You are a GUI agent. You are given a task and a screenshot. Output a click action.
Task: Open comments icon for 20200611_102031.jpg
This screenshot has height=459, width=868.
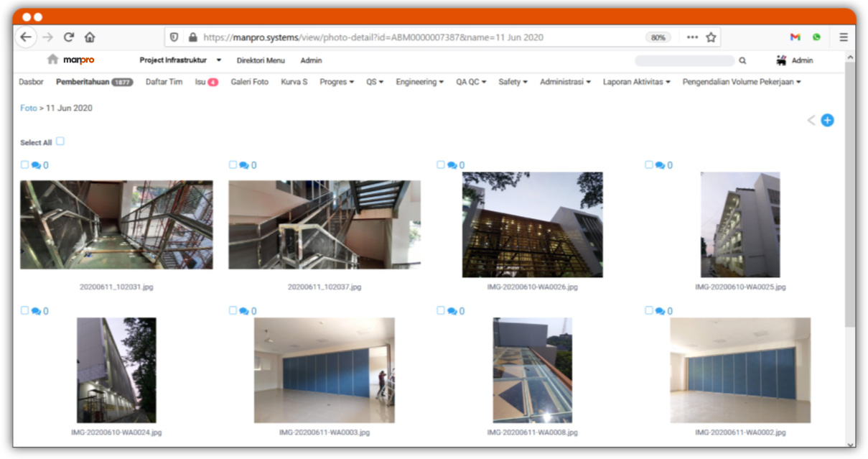36,165
